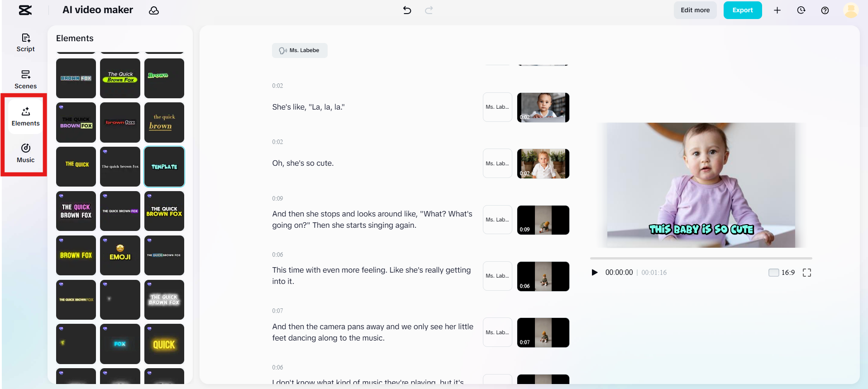Image resolution: width=868 pixels, height=389 pixels.
Task: Open the 0:07 scene clip thumbnail
Action: (543, 332)
